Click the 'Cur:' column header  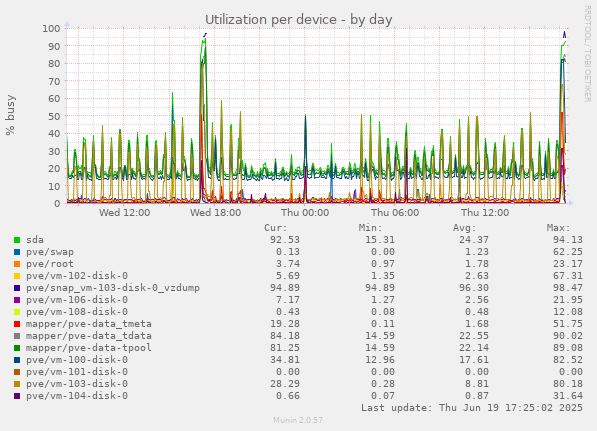pyautogui.click(x=276, y=228)
